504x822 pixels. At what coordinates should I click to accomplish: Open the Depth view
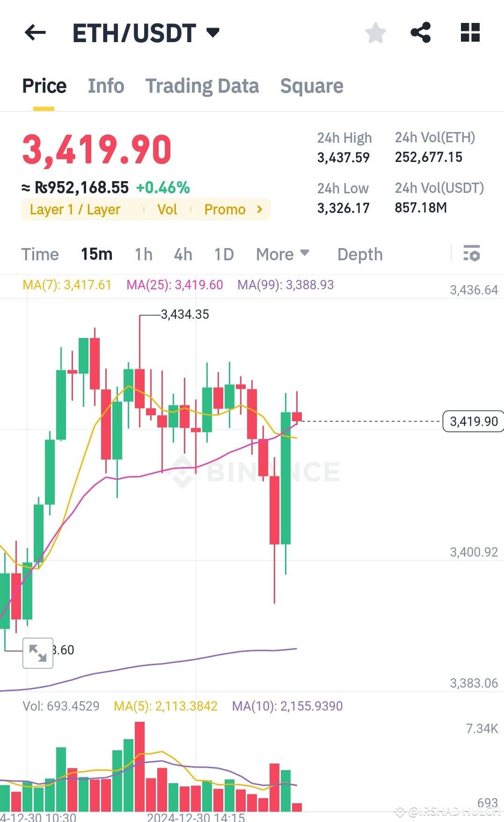click(359, 254)
